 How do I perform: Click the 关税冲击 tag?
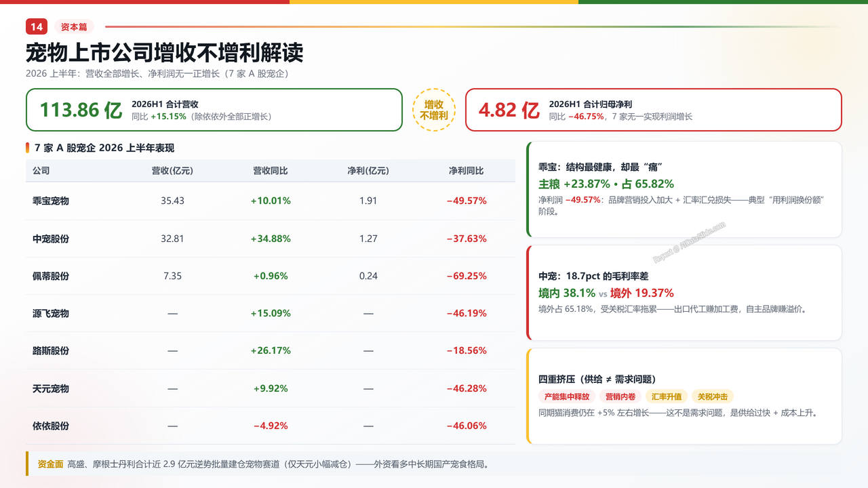pyautogui.click(x=713, y=397)
